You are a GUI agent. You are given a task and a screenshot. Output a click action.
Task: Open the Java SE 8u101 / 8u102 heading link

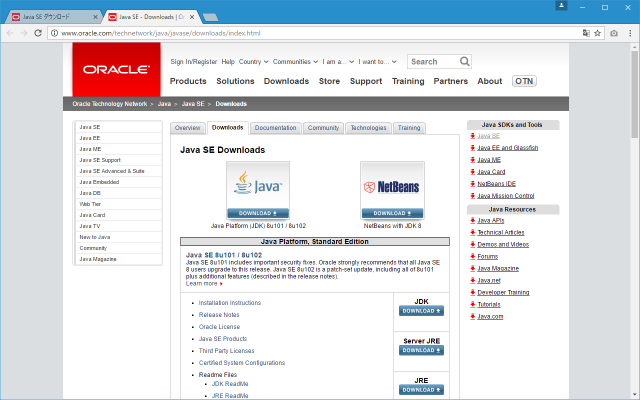click(x=224, y=255)
